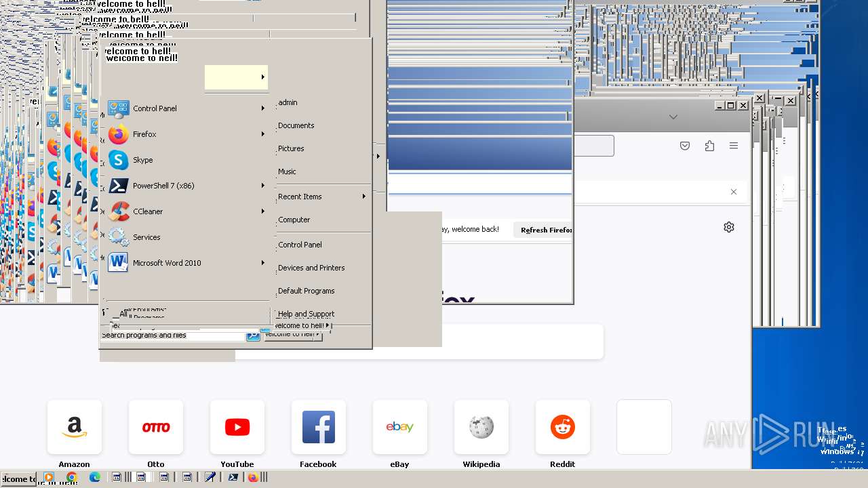
Task: Launch Microsoft Word 2010 from Start menu
Action: point(119,263)
